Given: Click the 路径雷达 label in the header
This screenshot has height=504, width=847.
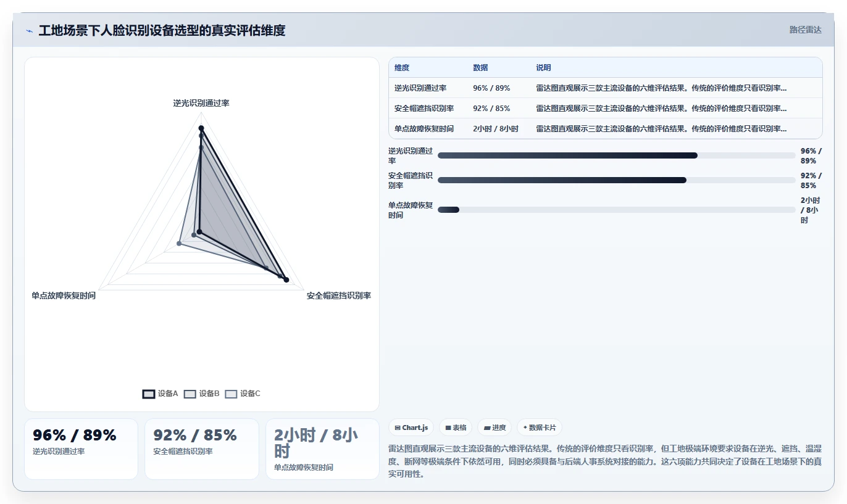Looking at the screenshot, I should click(805, 30).
